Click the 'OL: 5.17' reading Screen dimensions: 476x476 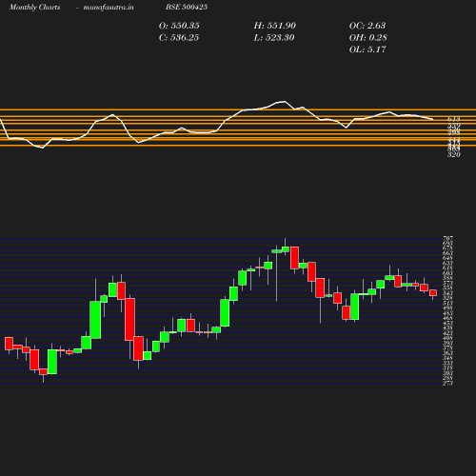click(x=367, y=50)
